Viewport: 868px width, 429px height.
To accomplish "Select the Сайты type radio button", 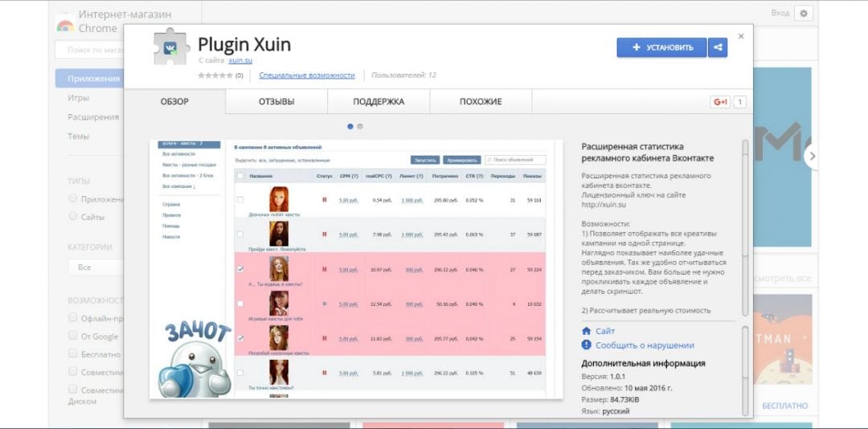I will [72, 216].
